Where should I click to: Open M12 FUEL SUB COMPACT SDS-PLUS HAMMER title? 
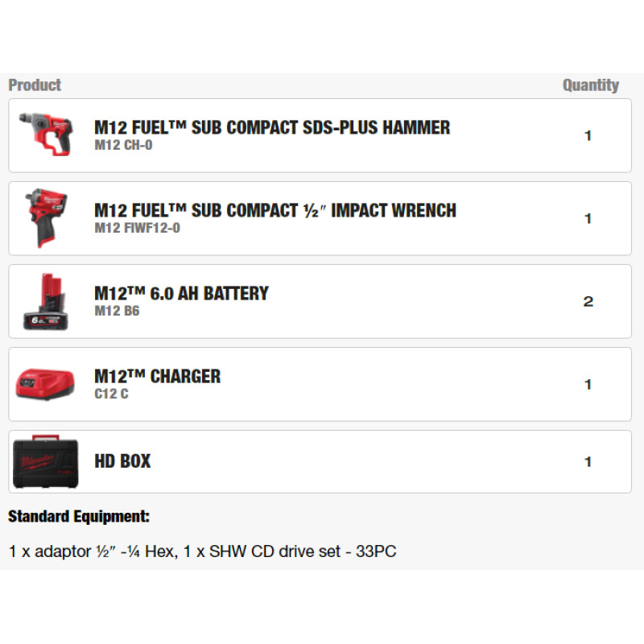point(272,127)
